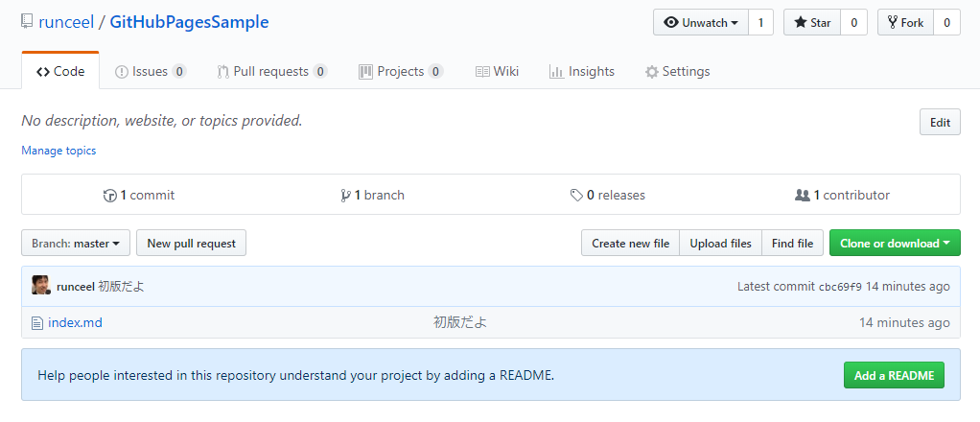
Task: Open the Insights tab
Action: tap(581, 72)
